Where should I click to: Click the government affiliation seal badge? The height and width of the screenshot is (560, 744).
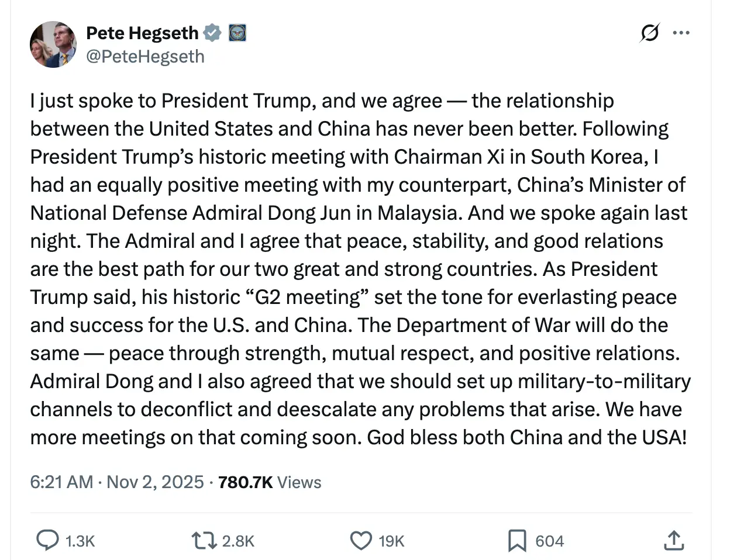pyautogui.click(x=237, y=33)
